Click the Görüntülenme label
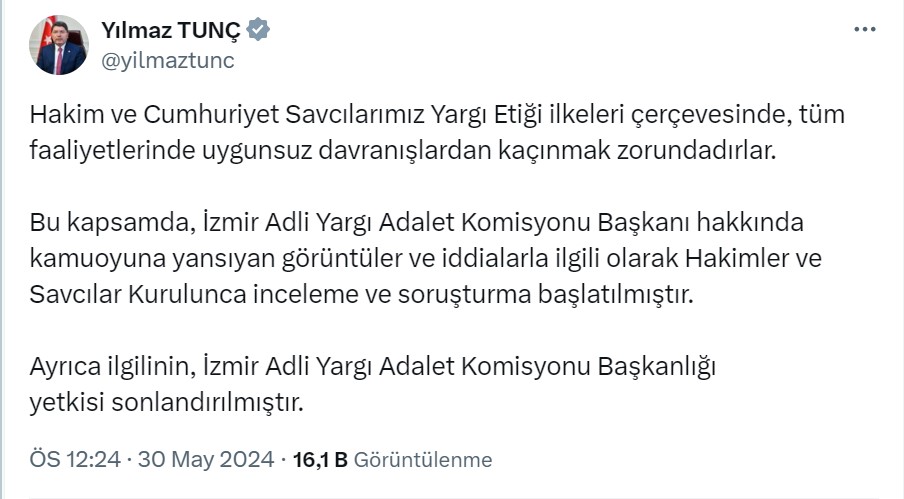This screenshot has width=904, height=499. coord(423,460)
